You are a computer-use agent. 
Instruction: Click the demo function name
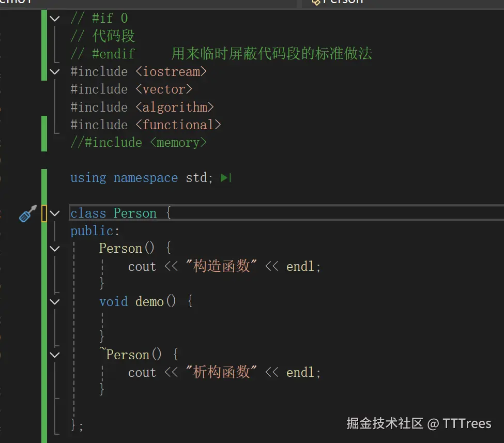click(149, 301)
